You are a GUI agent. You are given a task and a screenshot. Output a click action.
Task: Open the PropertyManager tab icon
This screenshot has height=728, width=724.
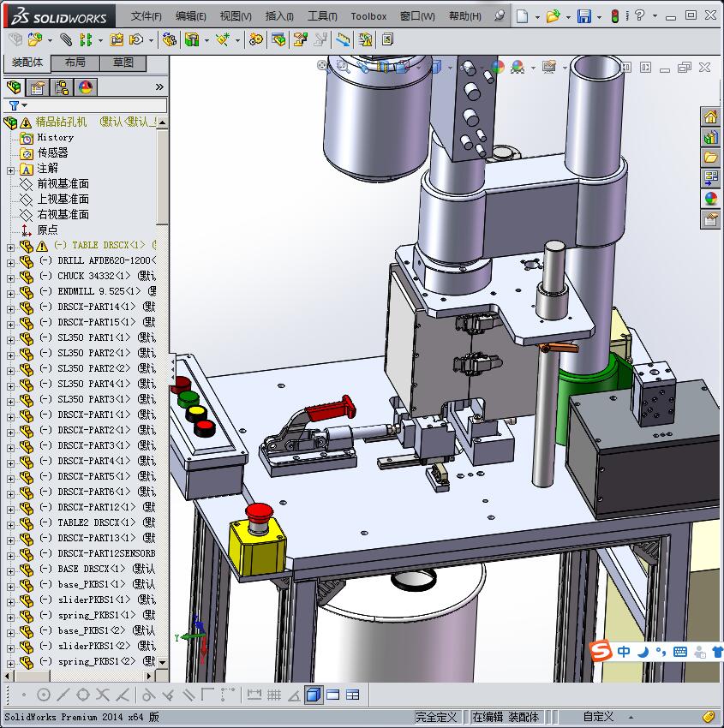pos(38,87)
